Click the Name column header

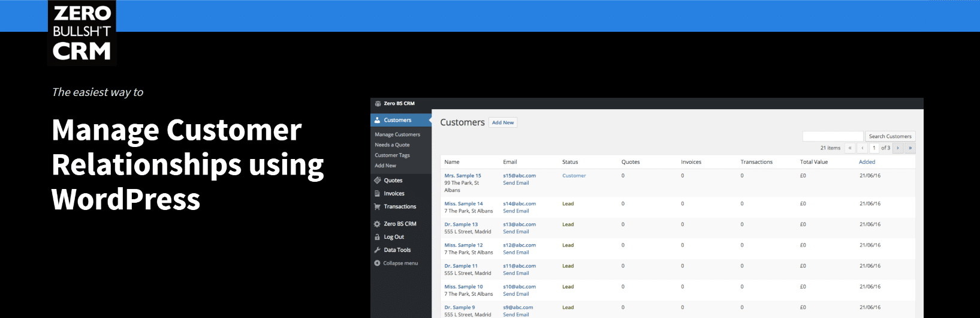pyautogui.click(x=452, y=162)
